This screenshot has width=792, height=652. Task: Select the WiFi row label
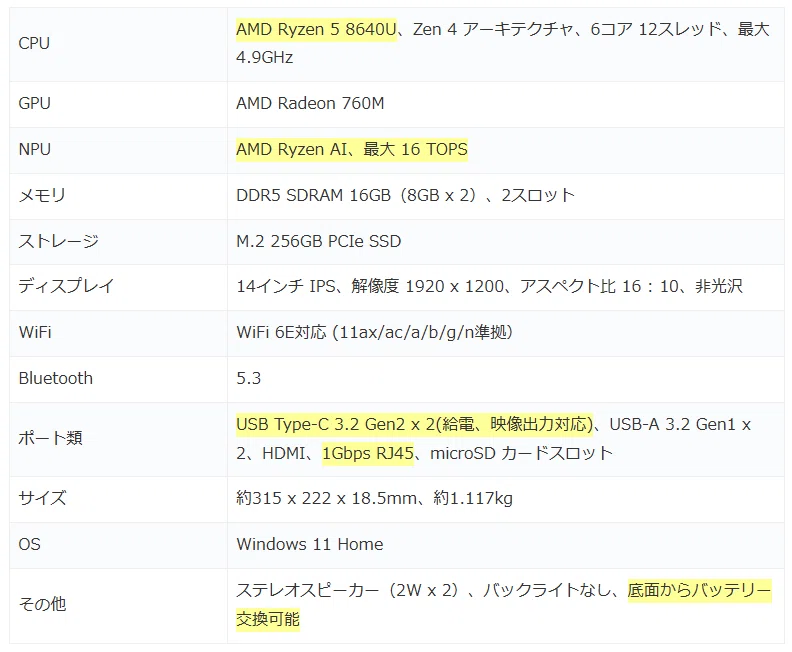coord(35,332)
